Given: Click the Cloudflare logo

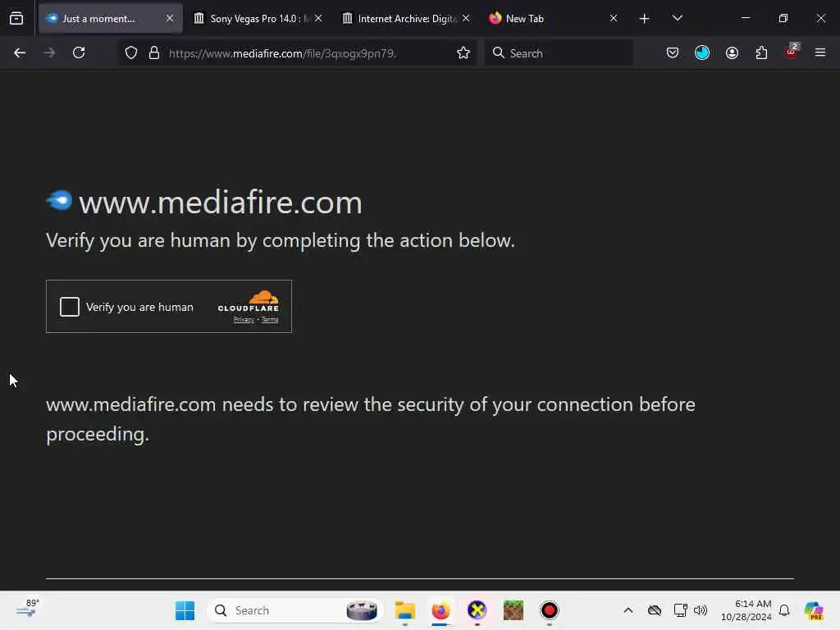Looking at the screenshot, I should tap(248, 300).
